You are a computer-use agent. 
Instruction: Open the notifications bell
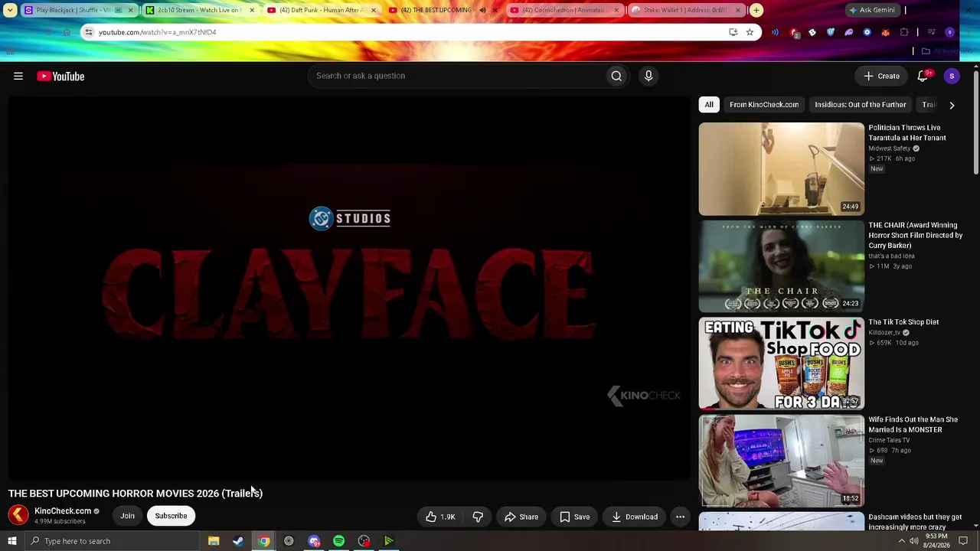pyautogui.click(x=923, y=76)
